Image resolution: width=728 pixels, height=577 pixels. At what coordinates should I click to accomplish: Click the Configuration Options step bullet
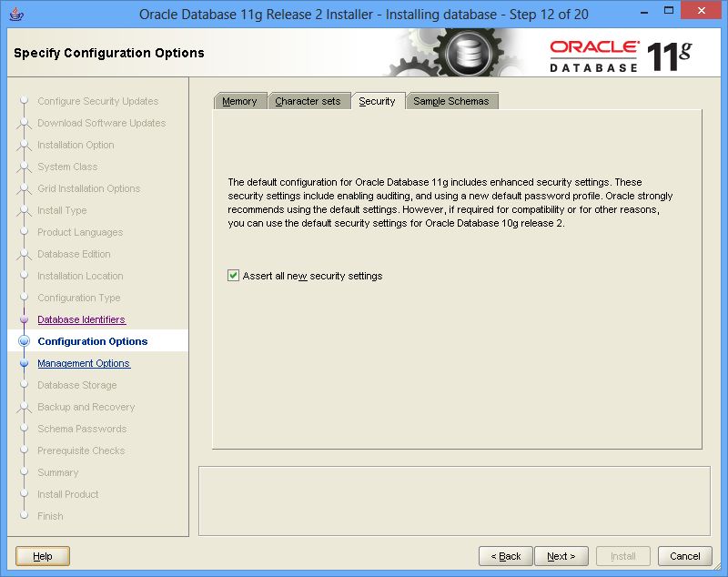point(25,341)
